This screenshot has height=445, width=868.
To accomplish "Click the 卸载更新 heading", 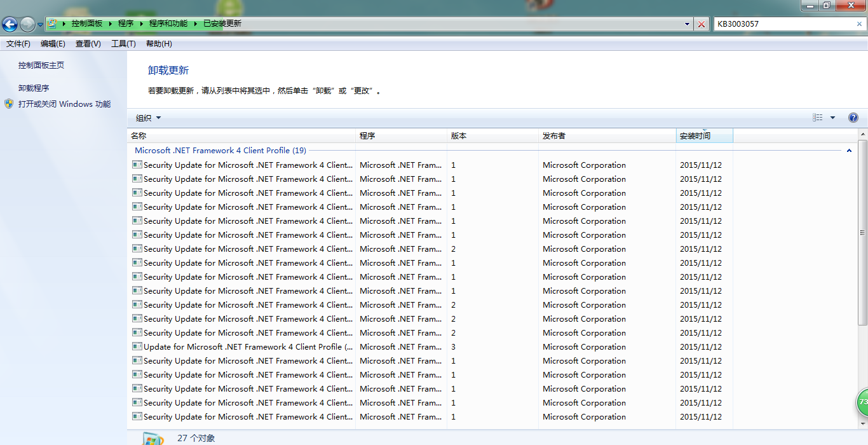I will [x=168, y=71].
